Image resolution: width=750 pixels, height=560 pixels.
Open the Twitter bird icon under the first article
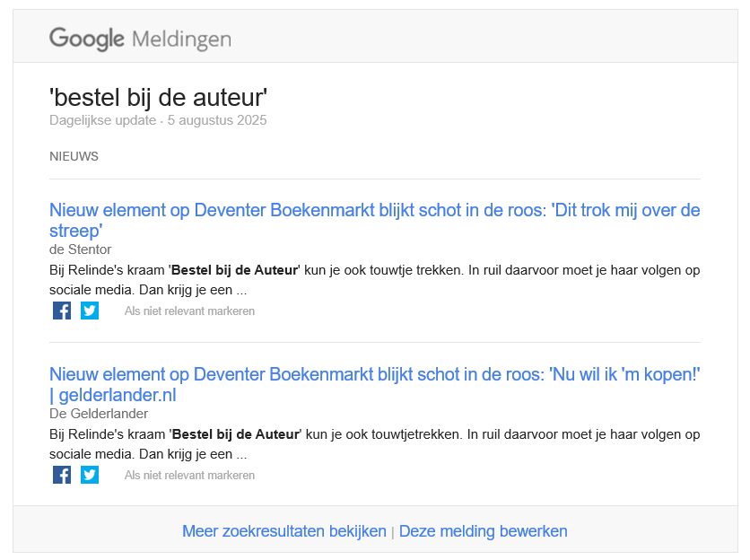(x=90, y=310)
